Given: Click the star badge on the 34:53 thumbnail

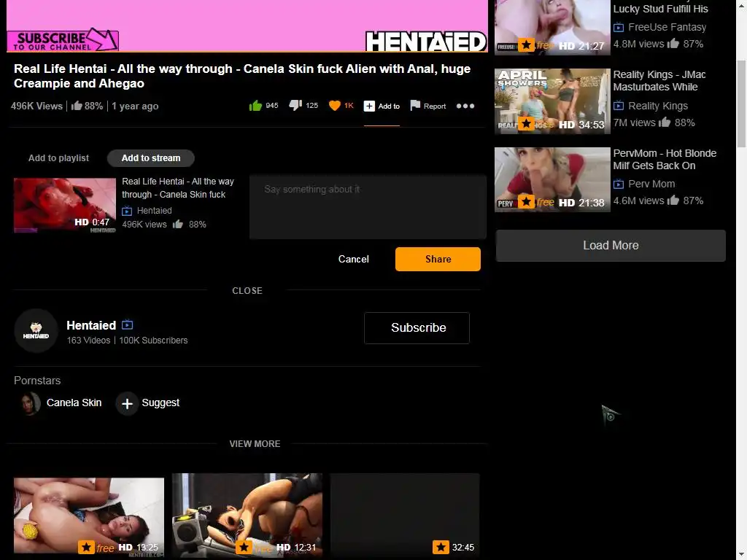Looking at the screenshot, I should point(526,124).
